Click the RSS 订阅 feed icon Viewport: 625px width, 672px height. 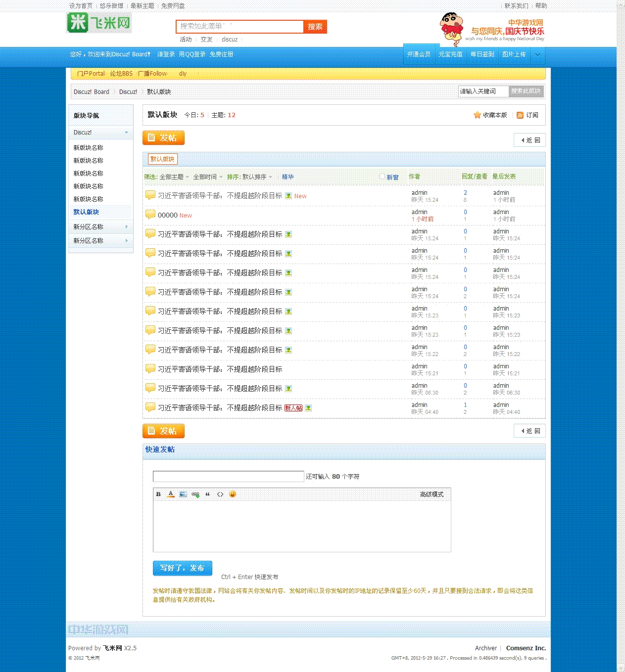(520, 115)
